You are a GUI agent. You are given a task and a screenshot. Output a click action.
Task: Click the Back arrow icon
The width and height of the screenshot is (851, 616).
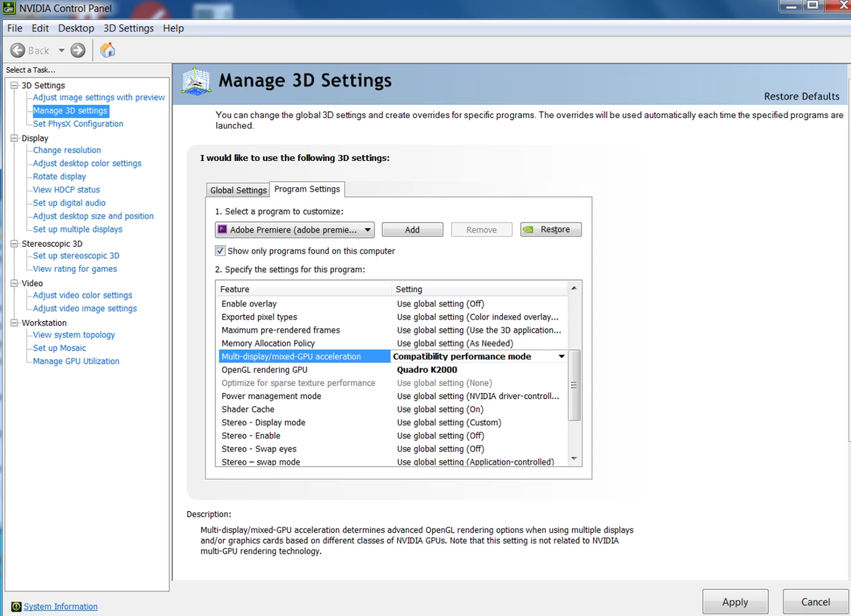click(18, 50)
